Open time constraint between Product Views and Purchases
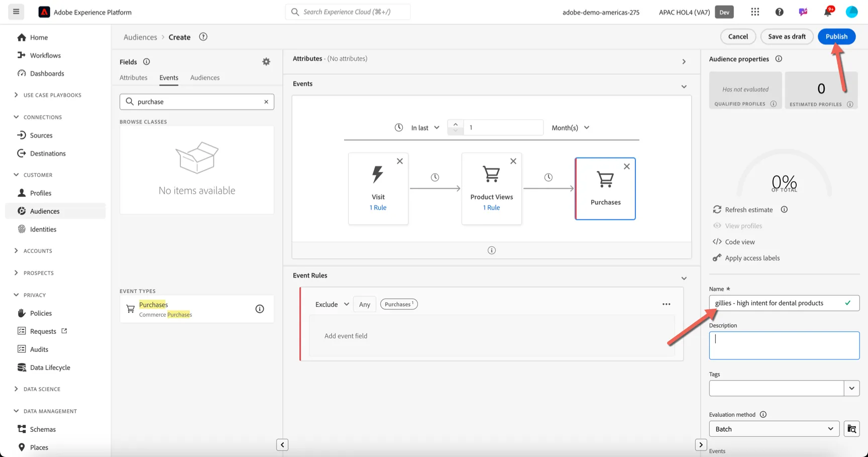 click(549, 177)
